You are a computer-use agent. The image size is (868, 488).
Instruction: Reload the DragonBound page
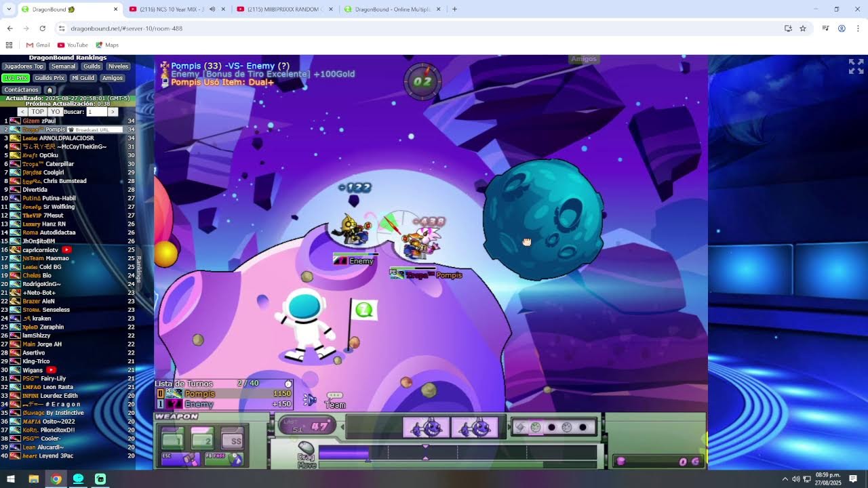(42, 28)
